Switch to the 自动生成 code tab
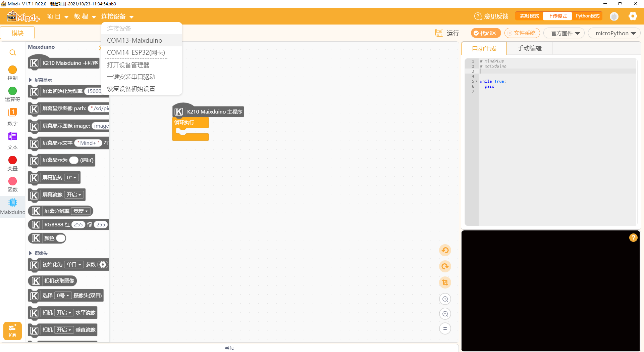The height and width of the screenshot is (352, 644). 484,48
